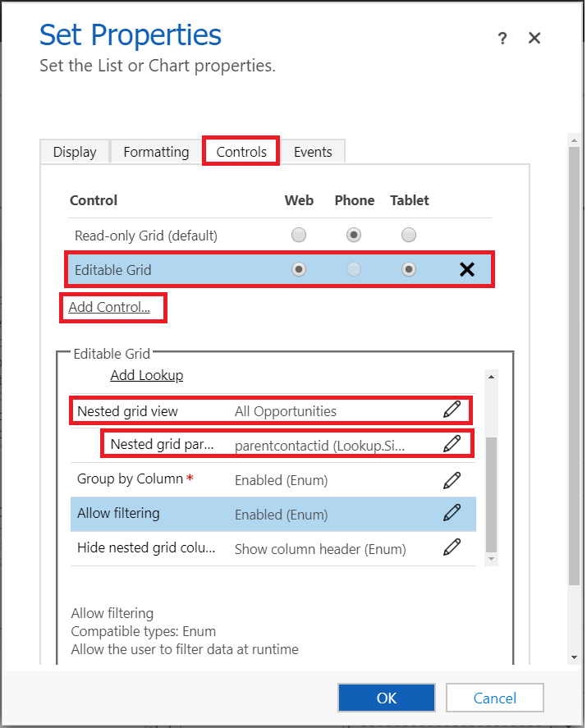Select Tablet for Editable Grid
The image size is (587, 728).
pyautogui.click(x=409, y=269)
